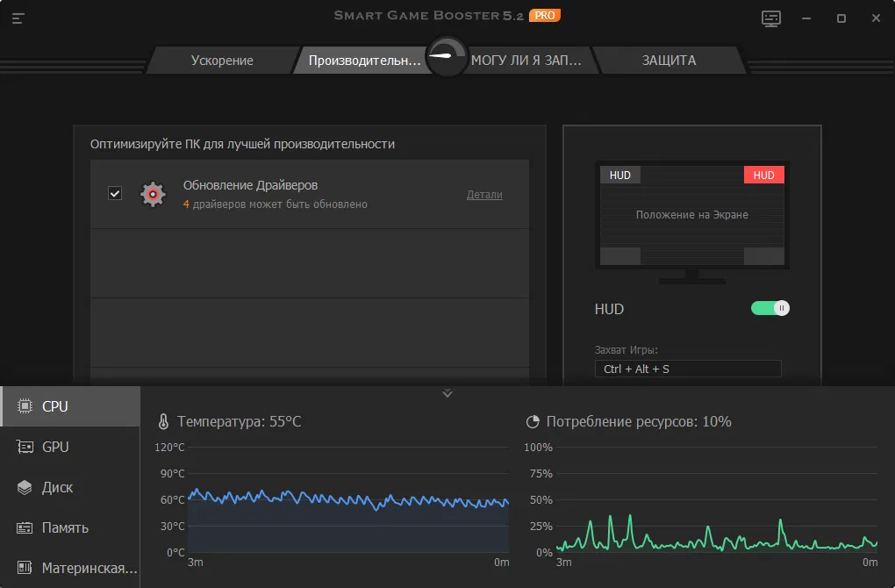Click the red gear driver update icon

[153, 194]
